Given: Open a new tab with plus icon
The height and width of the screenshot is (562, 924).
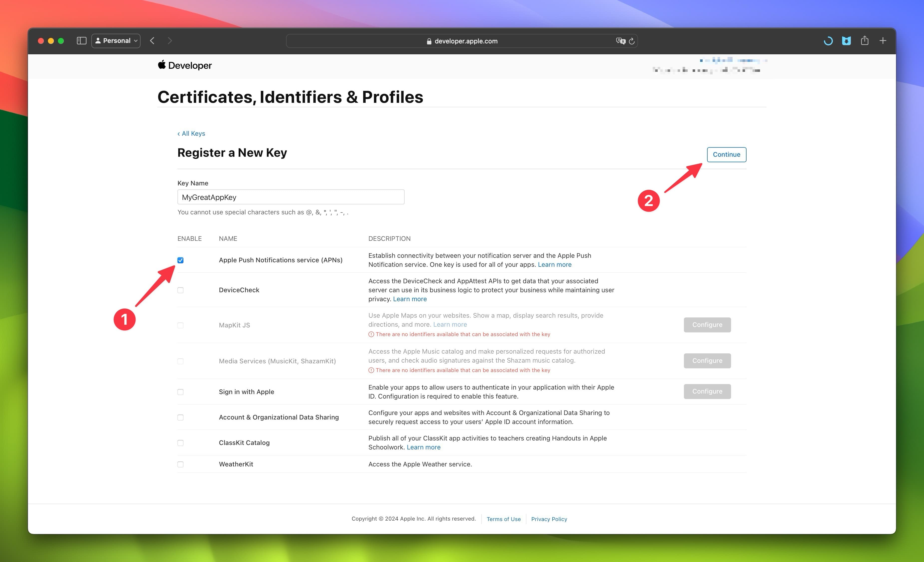Looking at the screenshot, I should click(x=883, y=40).
